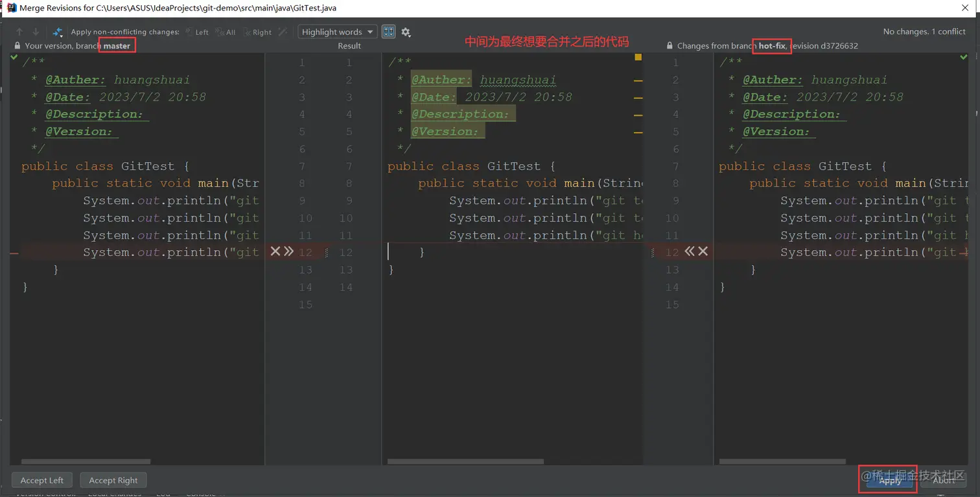Click the IntelliJ icon in the title bar
Image resolution: width=980 pixels, height=497 pixels.
[x=12, y=8]
